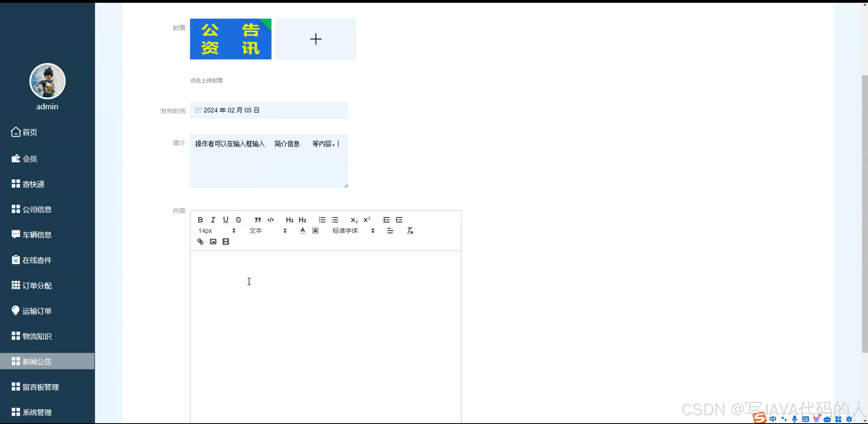The height and width of the screenshot is (424, 868).
Task: Insert an image into the content
Action: coord(213,241)
